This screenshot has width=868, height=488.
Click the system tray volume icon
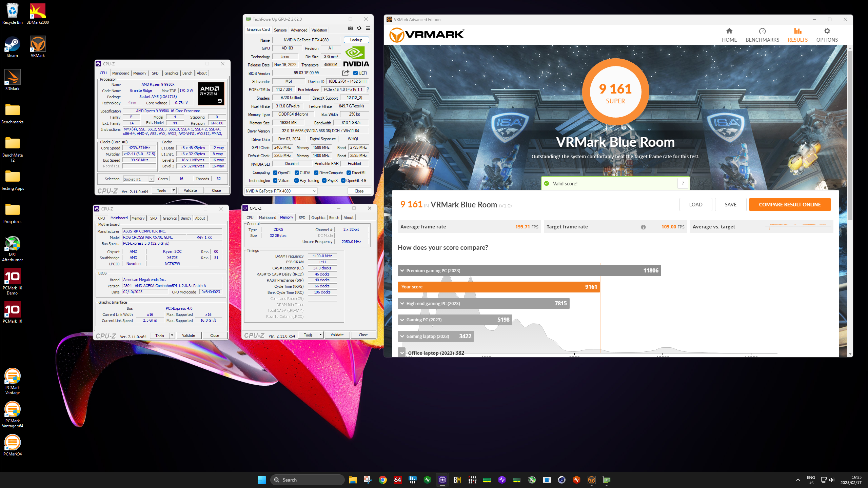tap(831, 480)
